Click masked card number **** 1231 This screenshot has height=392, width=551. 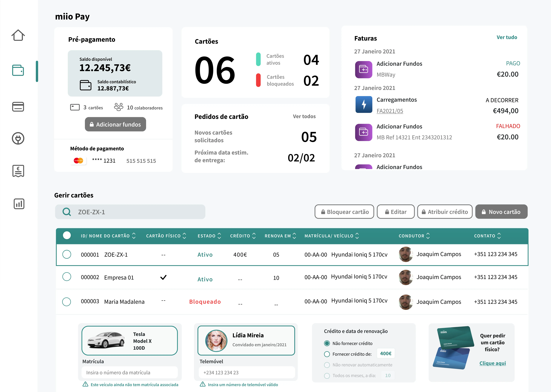tap(104, 160)
